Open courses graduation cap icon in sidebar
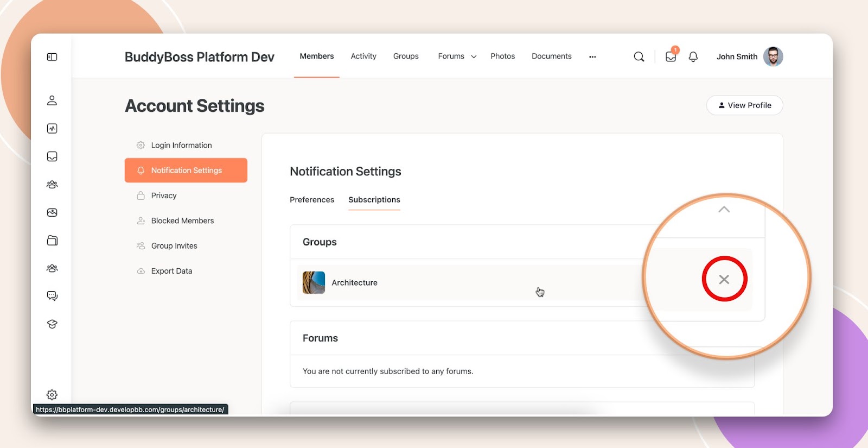 [52, 324]
